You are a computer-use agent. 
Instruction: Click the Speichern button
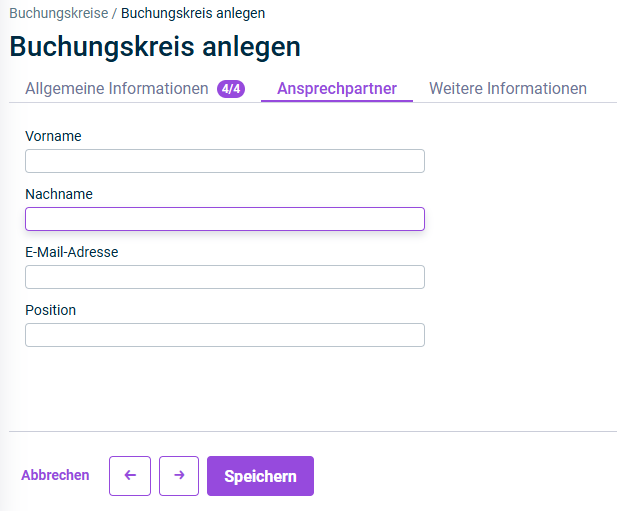point(260,476)
